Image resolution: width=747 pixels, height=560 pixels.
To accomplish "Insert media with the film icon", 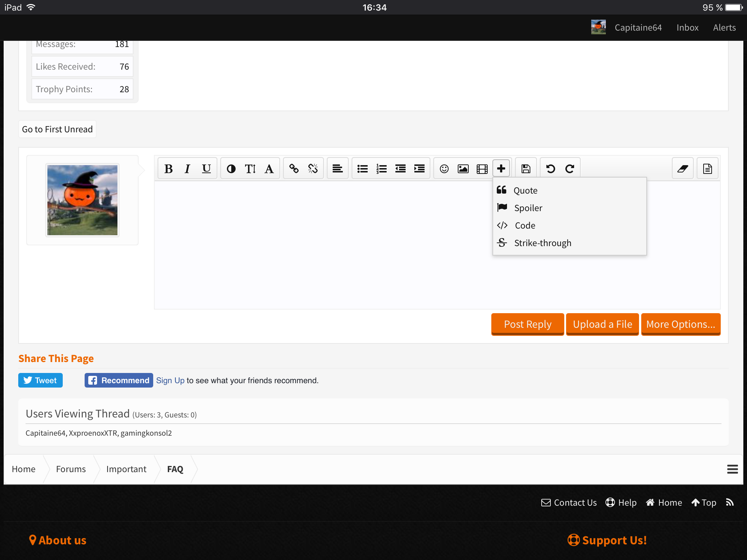I will point(482,169).
